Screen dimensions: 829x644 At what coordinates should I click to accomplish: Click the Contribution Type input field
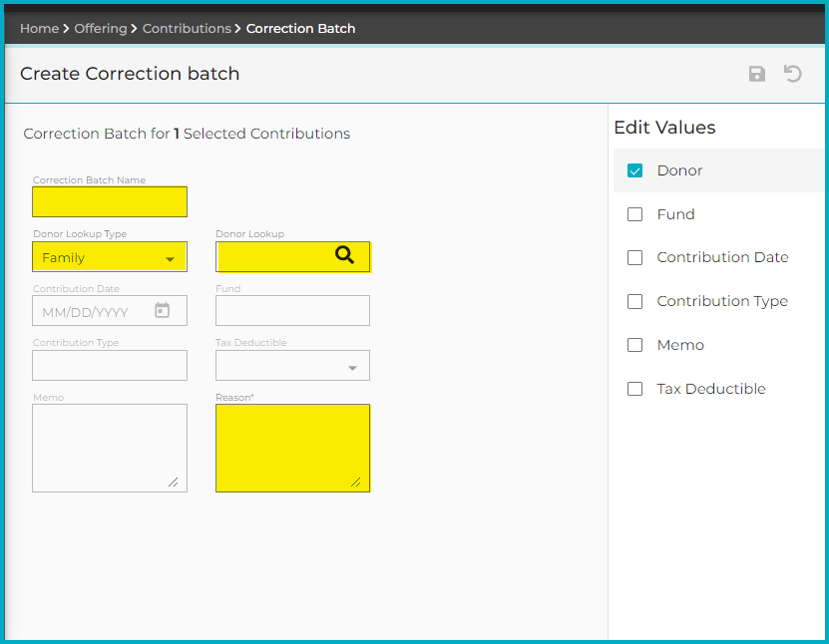[x=110, y=366]
